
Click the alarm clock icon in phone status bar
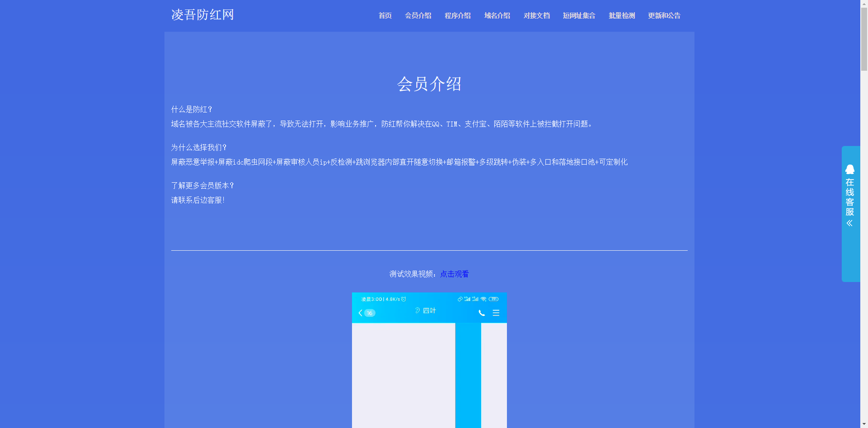point(404,299)
